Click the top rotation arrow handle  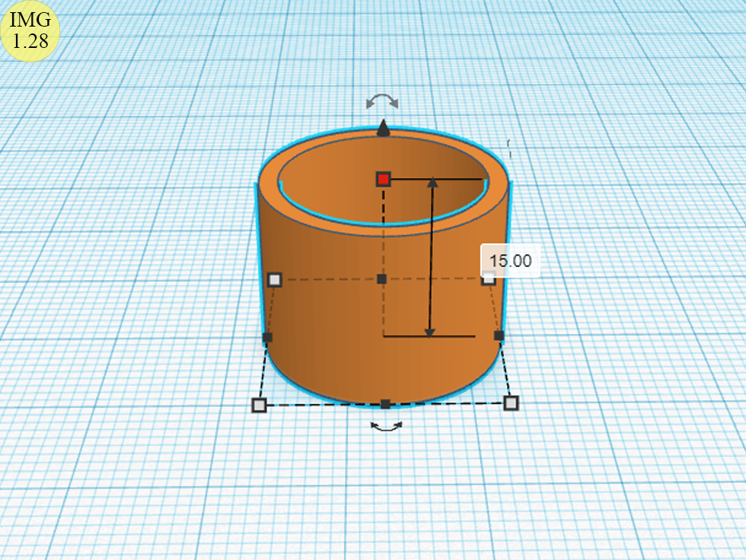click(382, 101)
